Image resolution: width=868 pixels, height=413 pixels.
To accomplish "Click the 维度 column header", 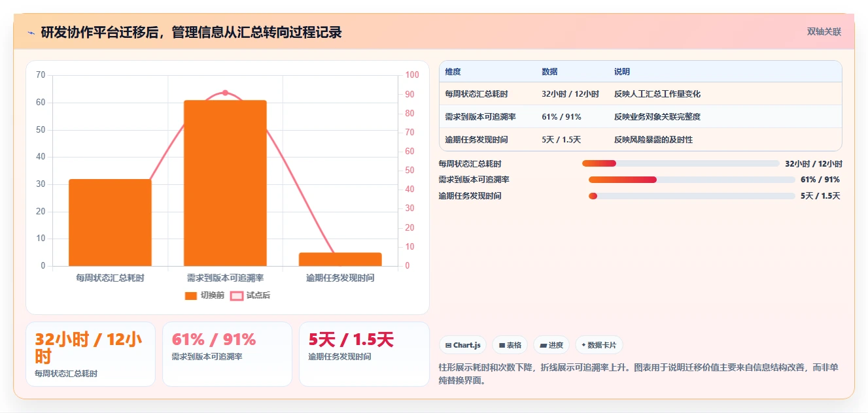I will (x=453, y=72).
